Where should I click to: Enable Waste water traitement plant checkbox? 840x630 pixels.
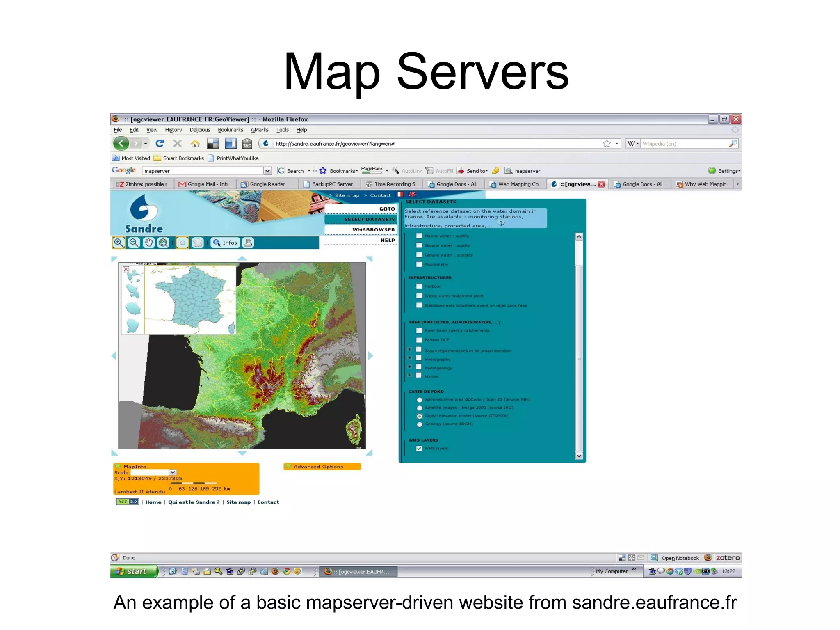tap(419, 296)
